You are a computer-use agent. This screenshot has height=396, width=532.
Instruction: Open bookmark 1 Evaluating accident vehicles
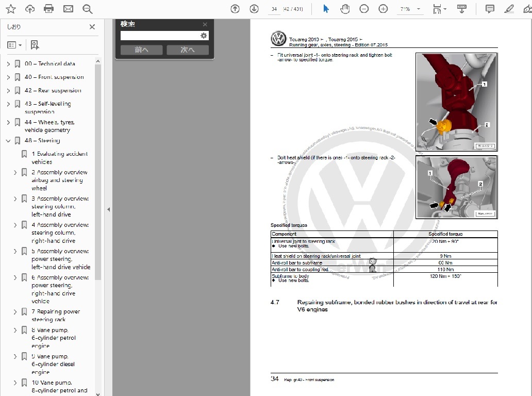point(59,158)
